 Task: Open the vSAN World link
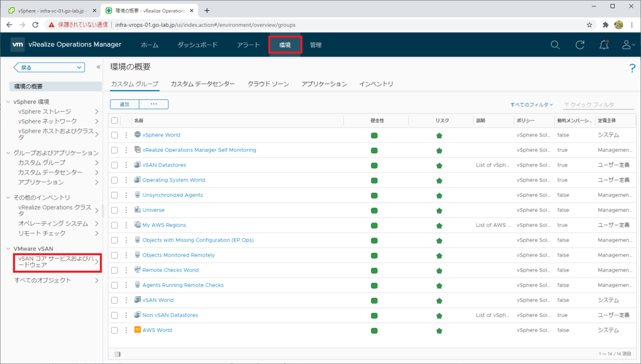(x=158, y=300)
